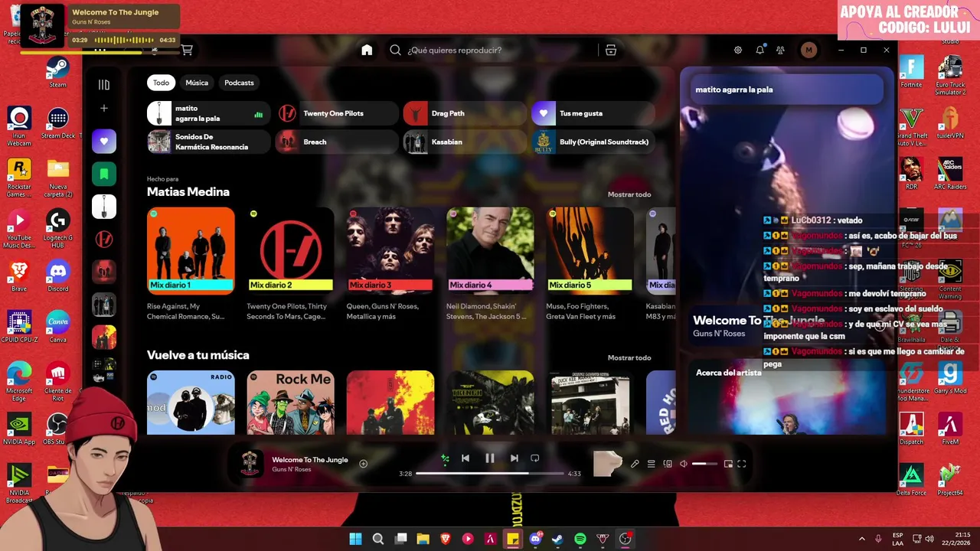Open Acerca del artista card

pos(787,398)
